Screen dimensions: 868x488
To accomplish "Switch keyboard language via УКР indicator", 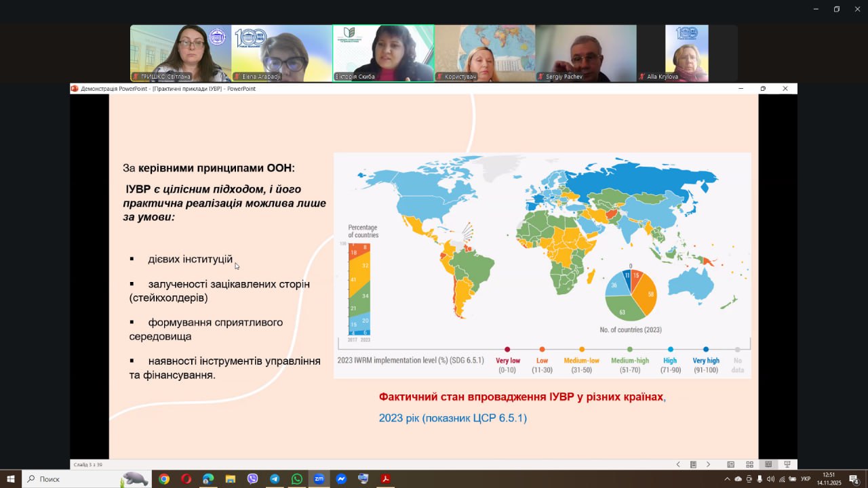I will (x=806, y=479).
